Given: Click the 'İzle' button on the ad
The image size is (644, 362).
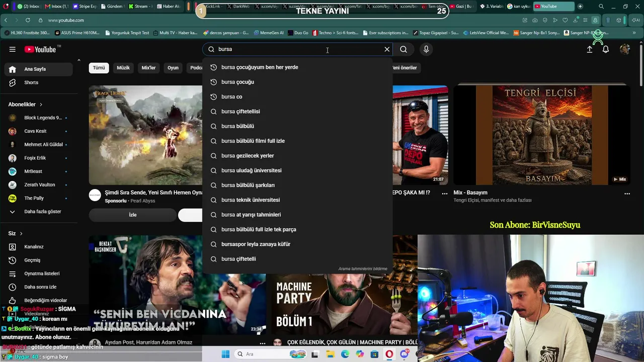Looking at the screenshot, I should pyautogui.click(x=133, y=215).
